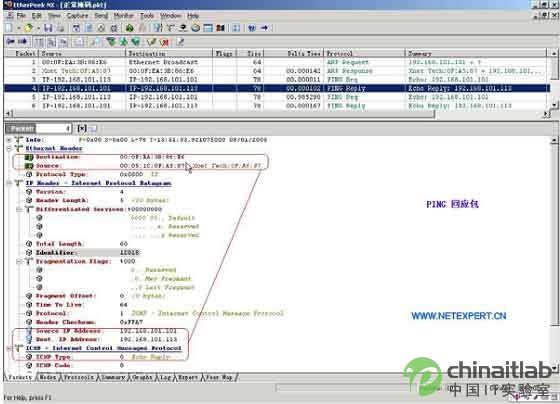Go to next packet with right arrow icon
560x404 pixels.
pyautogui.click(x=22, y=42)
